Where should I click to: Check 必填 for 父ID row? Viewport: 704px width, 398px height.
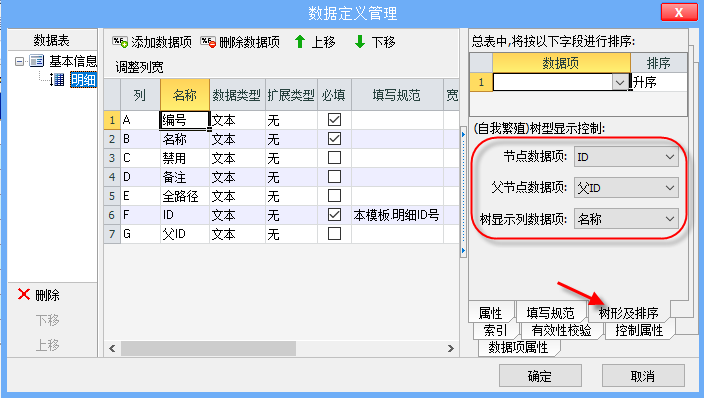point(334,234)
